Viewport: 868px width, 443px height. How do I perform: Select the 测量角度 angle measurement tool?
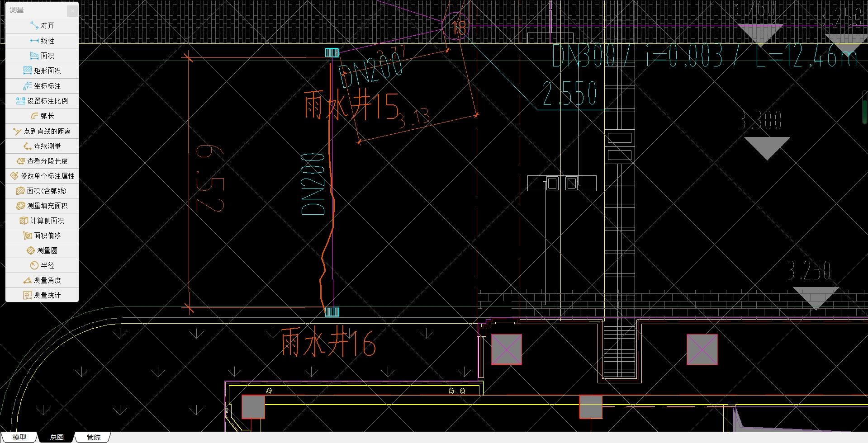pyautogui.click(x=42, y=280)
